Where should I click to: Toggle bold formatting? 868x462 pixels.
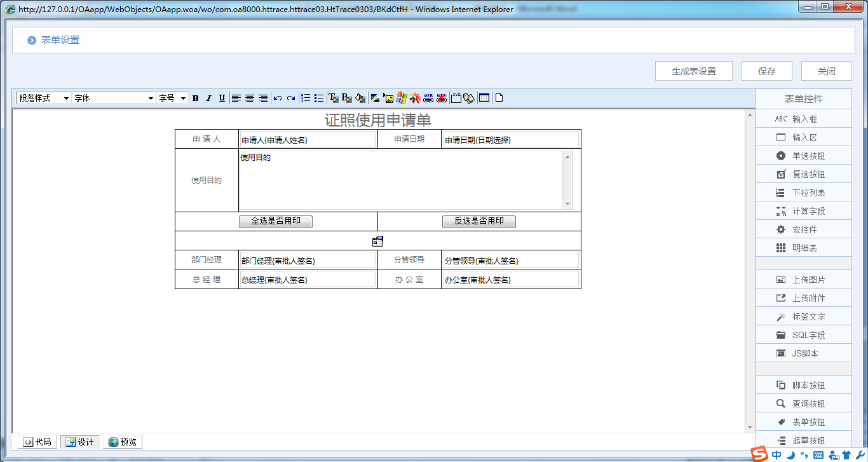195,98
